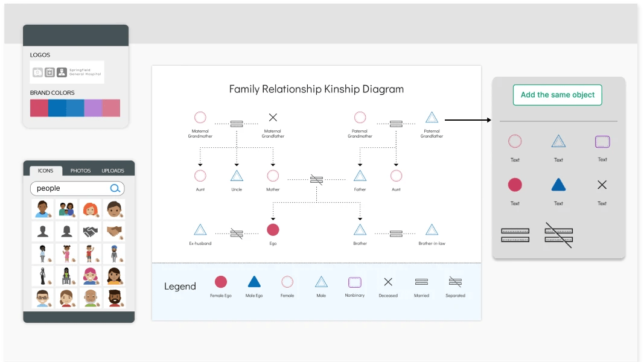Click the clipboard logo icon
The width and height of the screenshot is (644, 362).
49,72
